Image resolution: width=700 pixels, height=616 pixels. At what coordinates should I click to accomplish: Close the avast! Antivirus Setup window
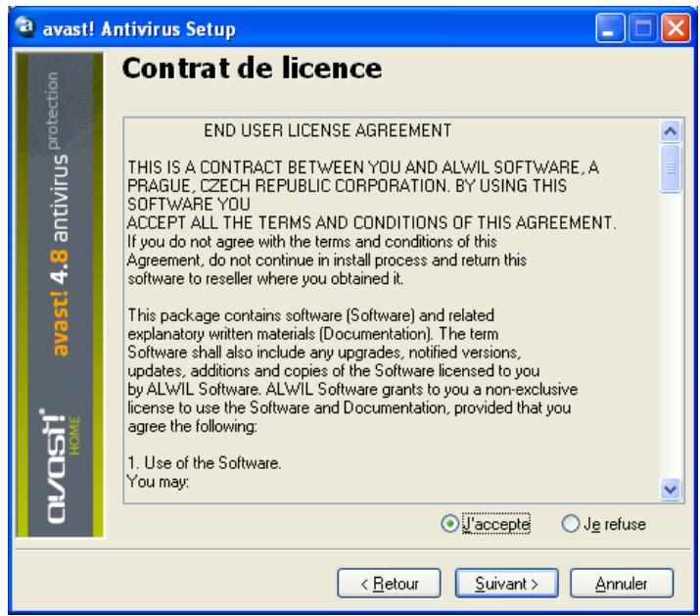click(x=676, y=28)
